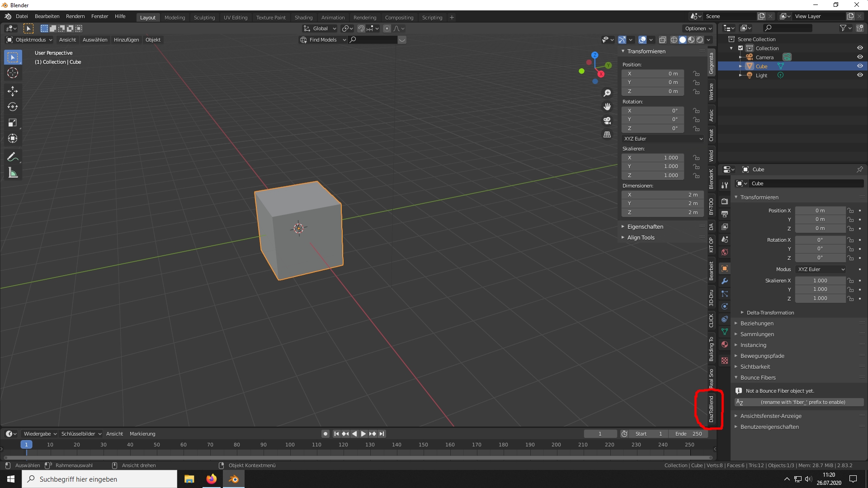
Task: Hide the Light object in outliner
Action: (x=859, y=75)
